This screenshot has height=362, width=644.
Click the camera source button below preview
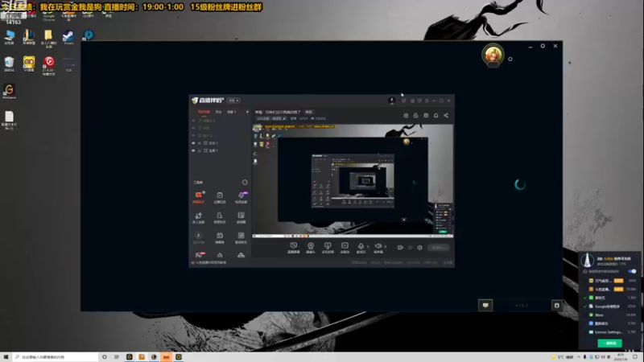click(x=311, y=248)
